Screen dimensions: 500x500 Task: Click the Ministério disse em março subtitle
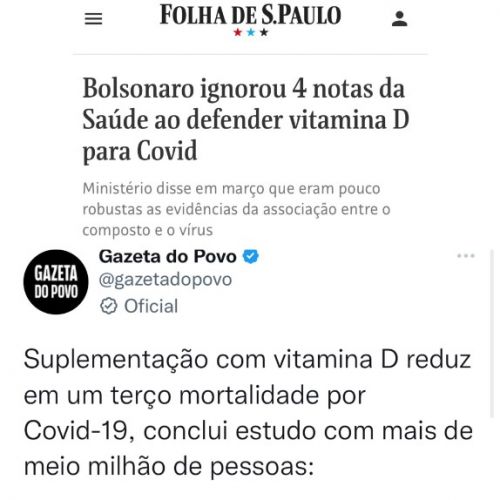[x=236, y=209]
